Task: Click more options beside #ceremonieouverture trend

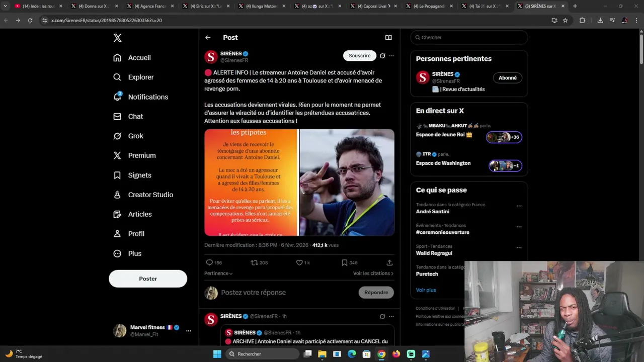Action: point(519,227)
